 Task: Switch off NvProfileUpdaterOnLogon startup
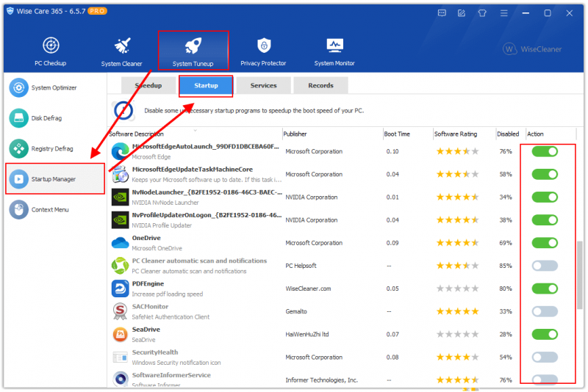pos(545,219)
